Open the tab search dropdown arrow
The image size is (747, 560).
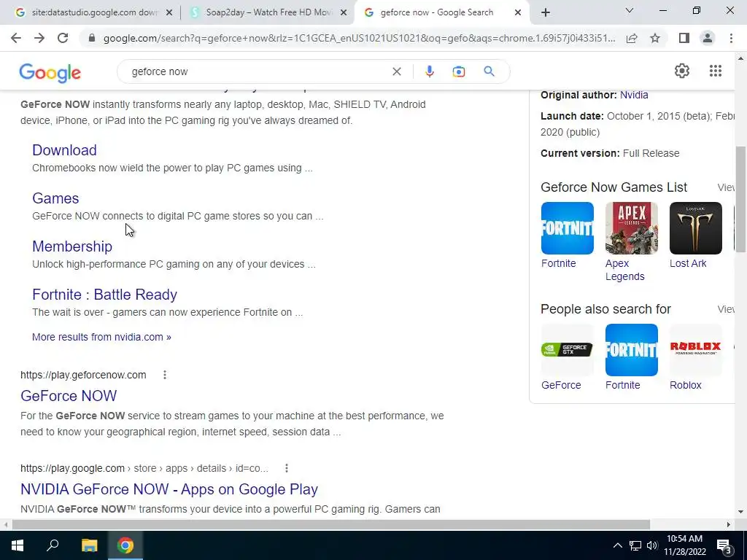(x=630, y=10)
